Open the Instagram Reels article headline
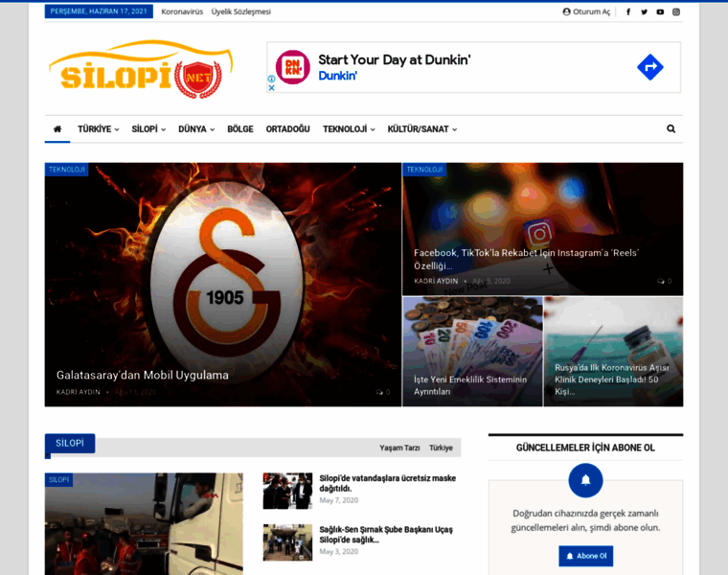The height and width of the screenshot is (575, 728). coord(527,259)
